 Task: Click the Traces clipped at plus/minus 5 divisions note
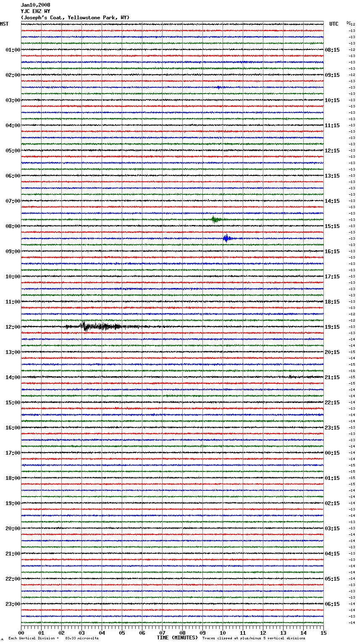(x=254, y=638)
